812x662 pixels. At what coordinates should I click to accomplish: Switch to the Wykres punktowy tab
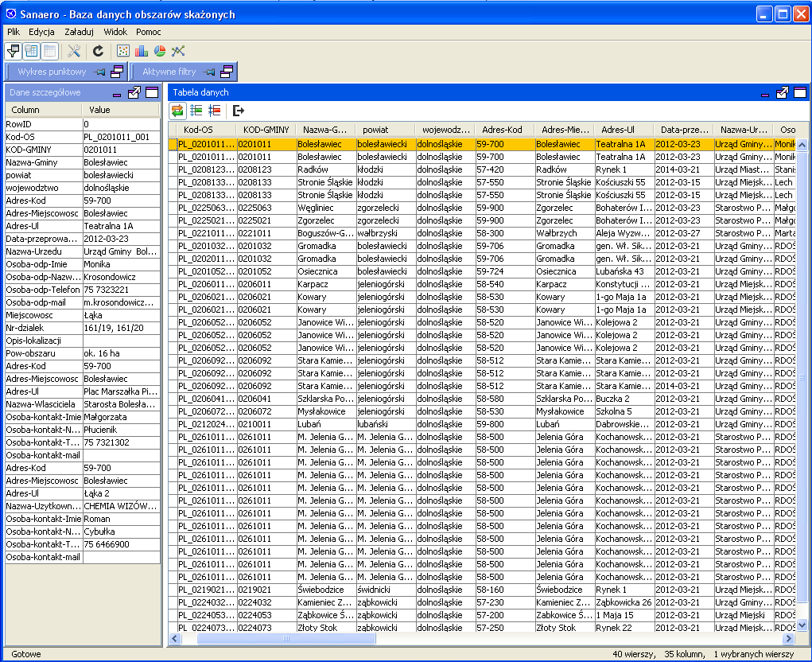click(x=52, y=72)
